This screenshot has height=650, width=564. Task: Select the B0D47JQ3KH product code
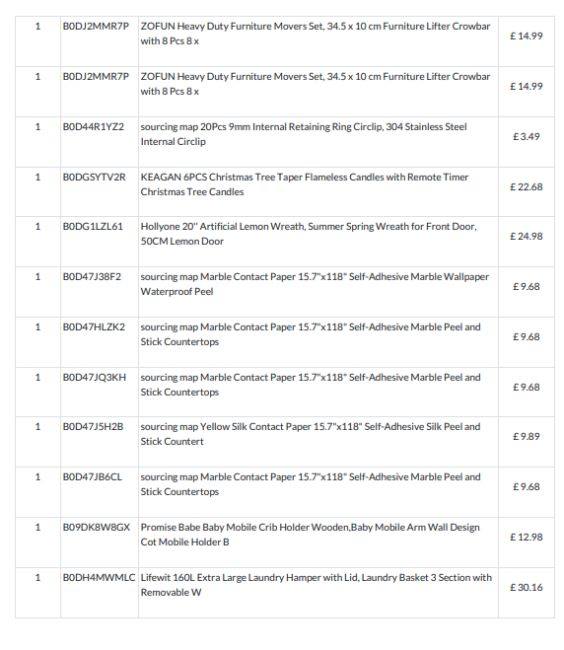pos(94,378)
